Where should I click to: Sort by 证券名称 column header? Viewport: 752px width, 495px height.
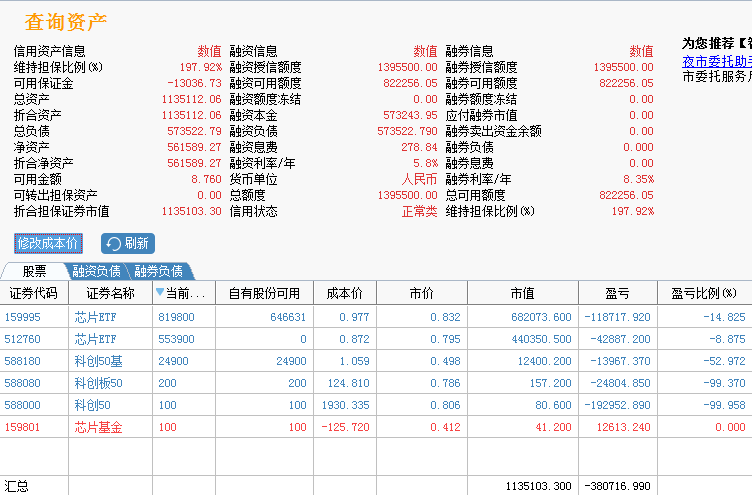click(x=110, y=293)
